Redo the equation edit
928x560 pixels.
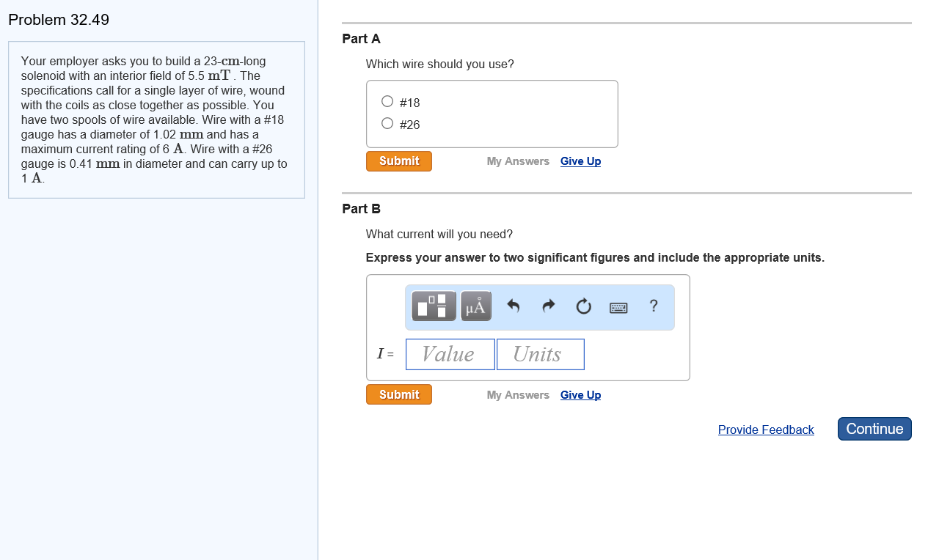click(x=548, y=306)
